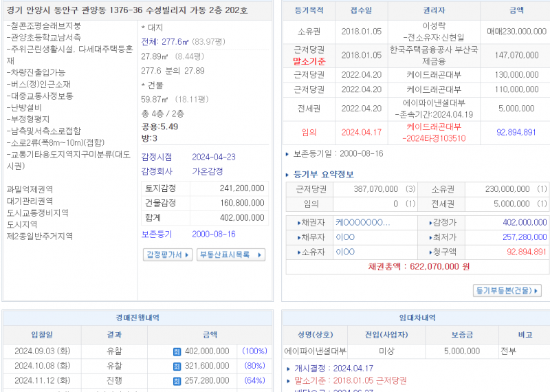Click the 건물감정 value 160,800,000
This screenshot has height=392, width=550.
coord(242,203)
